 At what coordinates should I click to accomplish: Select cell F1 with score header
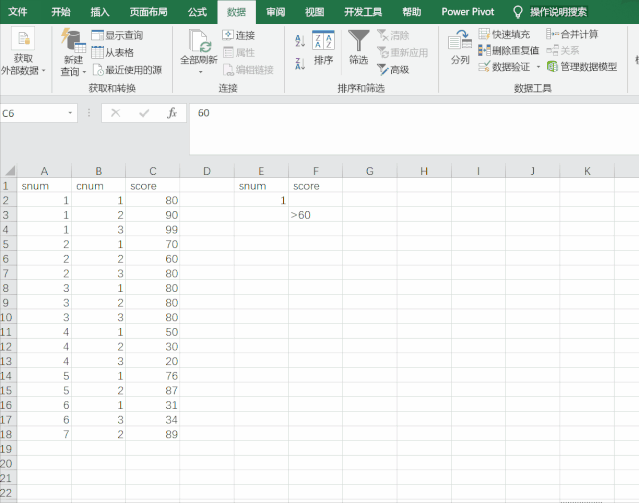pyautogui.click(x=315, y=186)
